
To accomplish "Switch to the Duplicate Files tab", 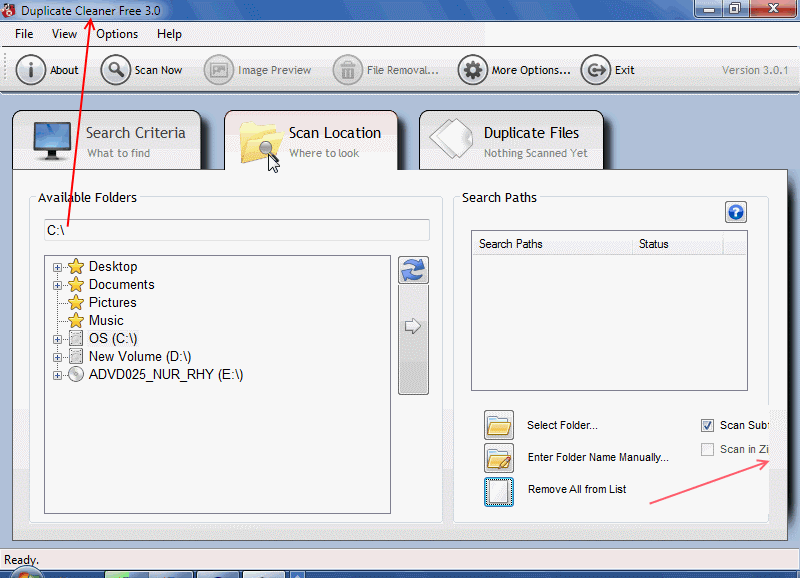I will click(511, 140).
